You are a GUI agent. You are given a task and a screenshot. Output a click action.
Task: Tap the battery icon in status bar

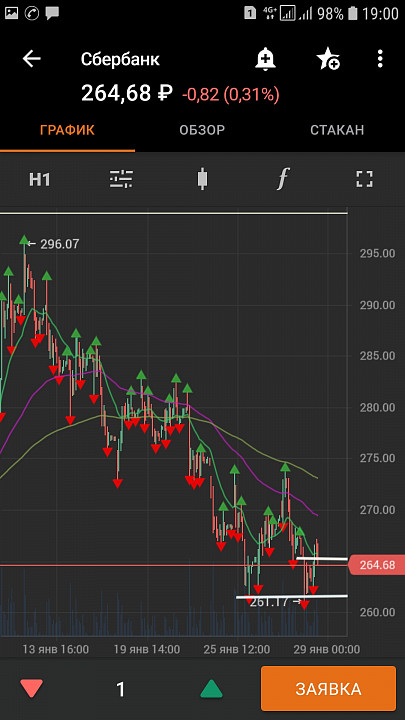pos(352,13)
